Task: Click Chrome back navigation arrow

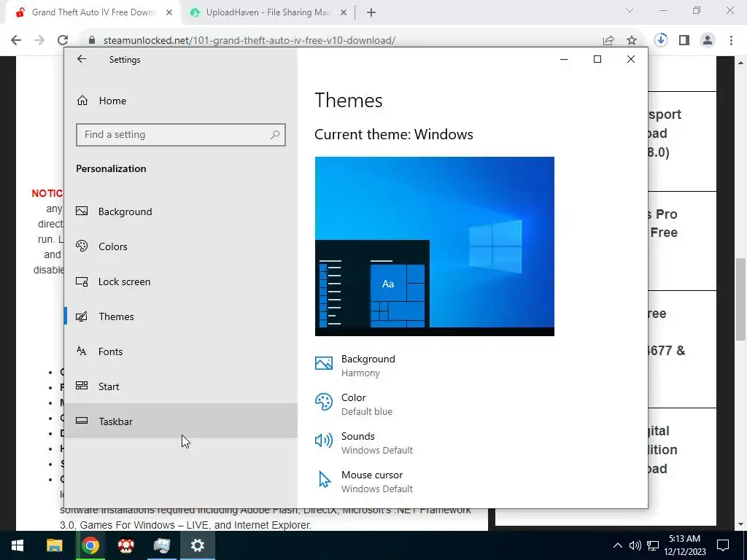Action: tap(16, 41)
